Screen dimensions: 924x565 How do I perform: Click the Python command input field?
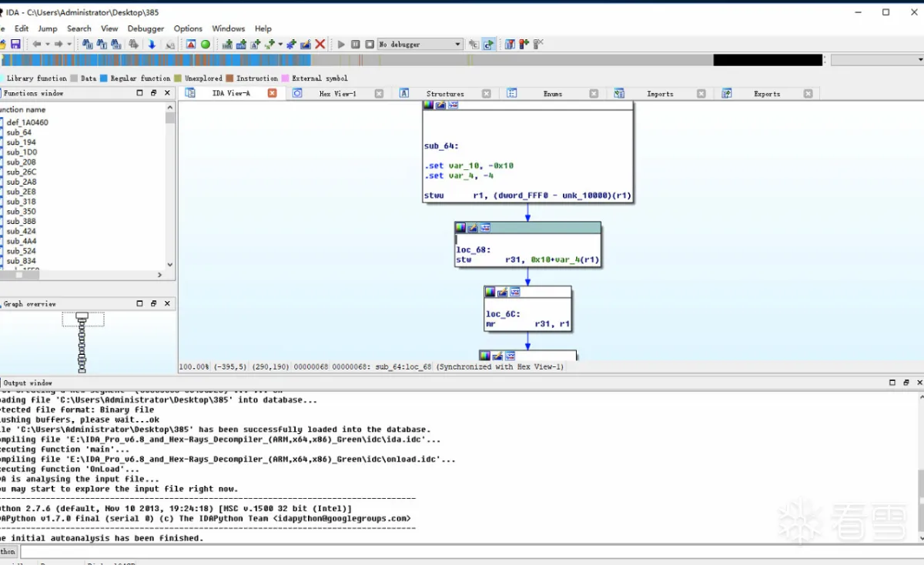pyautogui.click(x=471, y=552)
